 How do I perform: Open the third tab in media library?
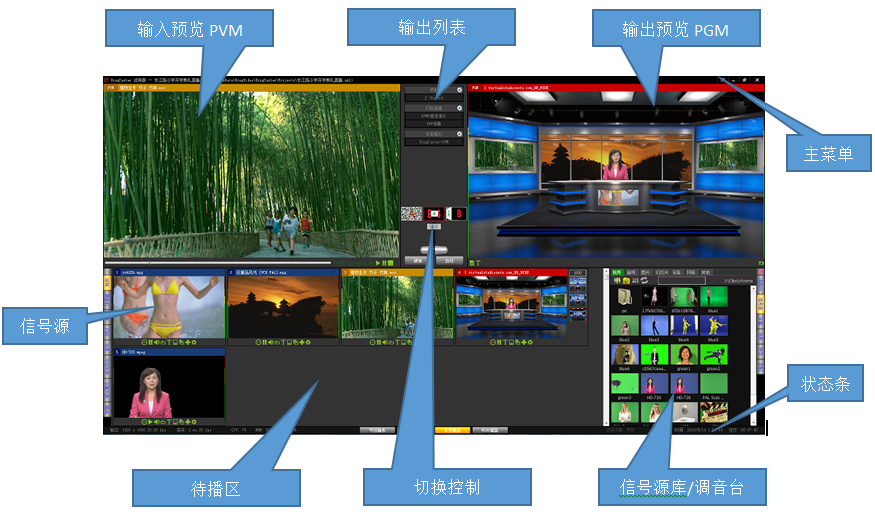pyautogui.click(x=645, y=271)
